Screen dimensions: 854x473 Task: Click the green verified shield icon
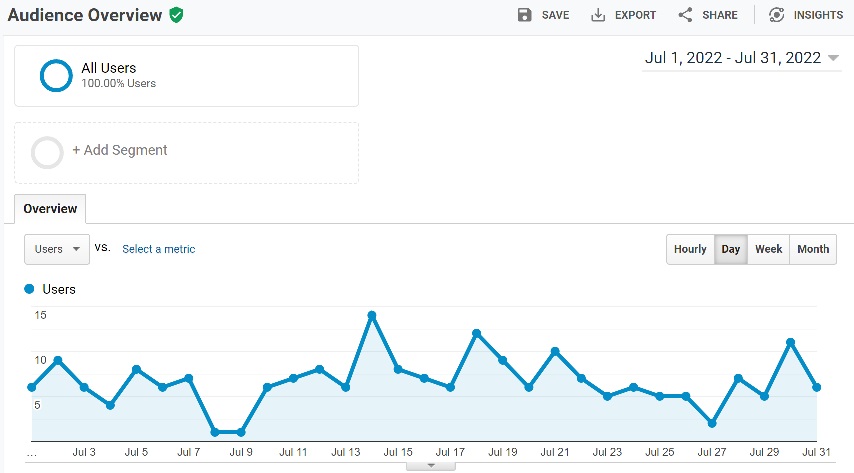click(176, 15)
